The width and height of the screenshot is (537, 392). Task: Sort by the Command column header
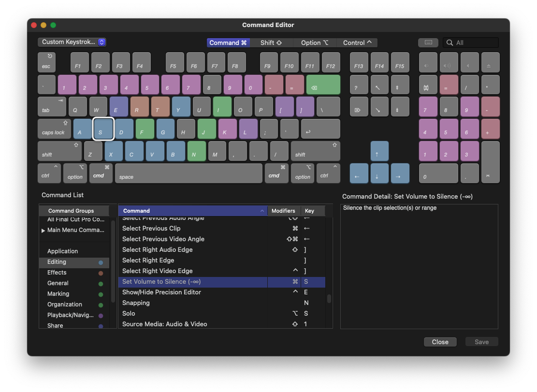(193, 211)
